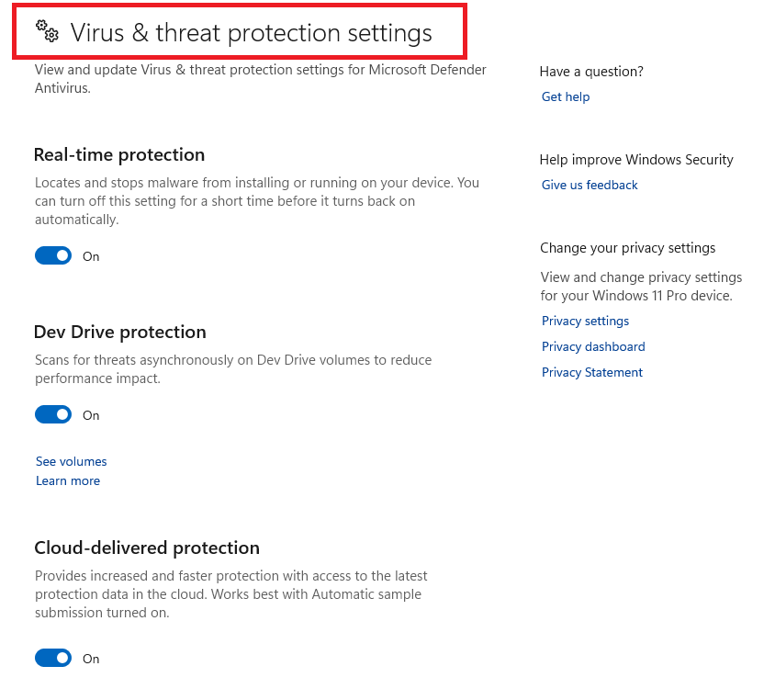Go to the Privacy dashboard link
The image size is (775, 700).
click(593, 347)
